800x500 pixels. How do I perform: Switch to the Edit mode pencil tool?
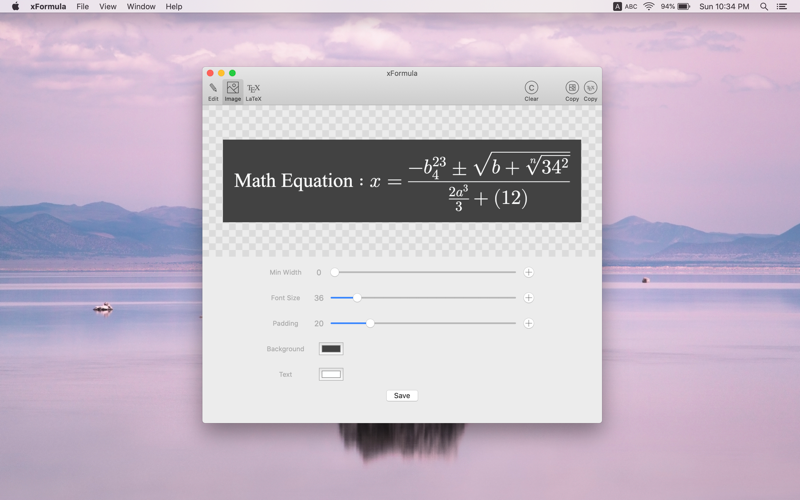click(213, 92)
